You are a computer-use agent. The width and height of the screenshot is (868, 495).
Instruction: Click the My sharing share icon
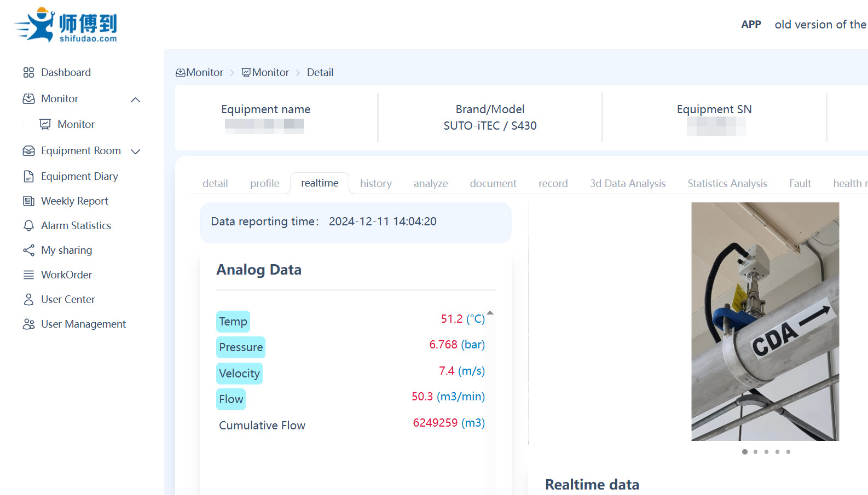(28, 250)
